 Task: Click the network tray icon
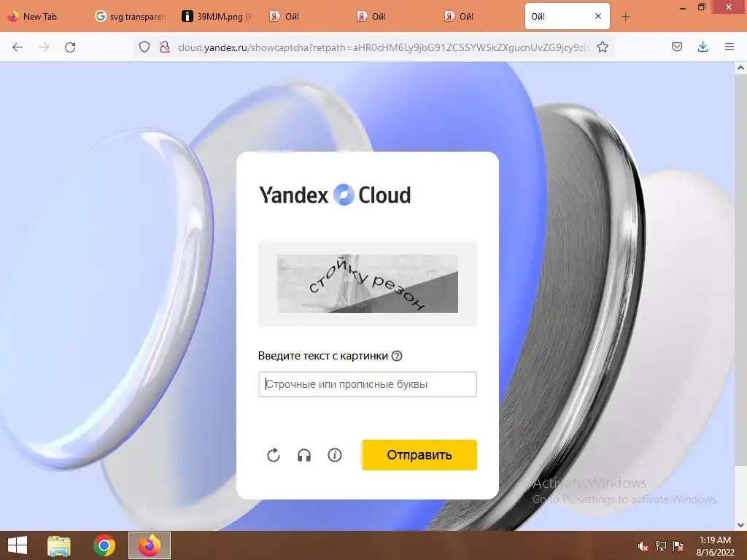(661, 546)
